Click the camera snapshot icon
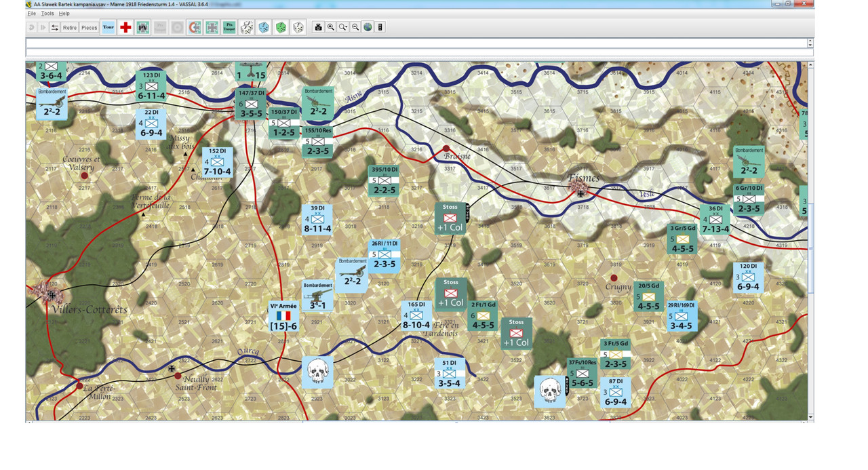The height and width of the screenshot is (470, 868). (318, 27)
